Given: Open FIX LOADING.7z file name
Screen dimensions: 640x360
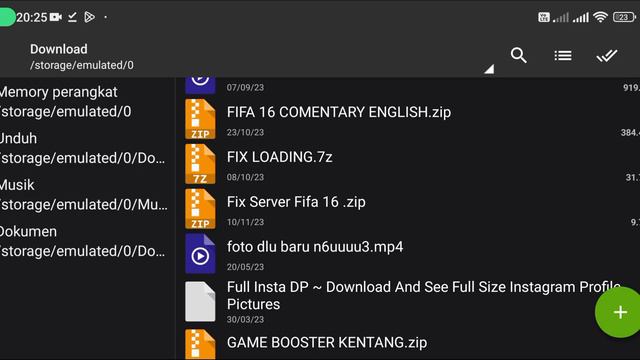Looking at the screenshot, I should 280,157.
